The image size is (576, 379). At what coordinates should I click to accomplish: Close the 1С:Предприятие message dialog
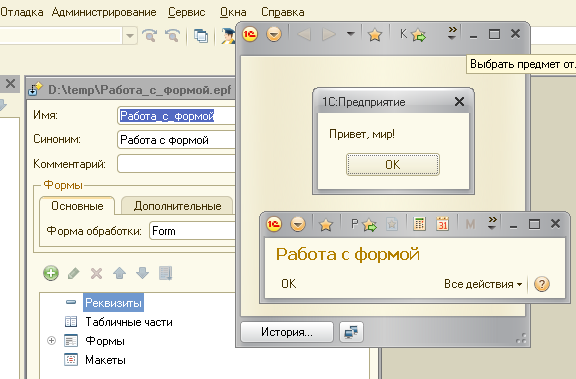tap(459, 101)
